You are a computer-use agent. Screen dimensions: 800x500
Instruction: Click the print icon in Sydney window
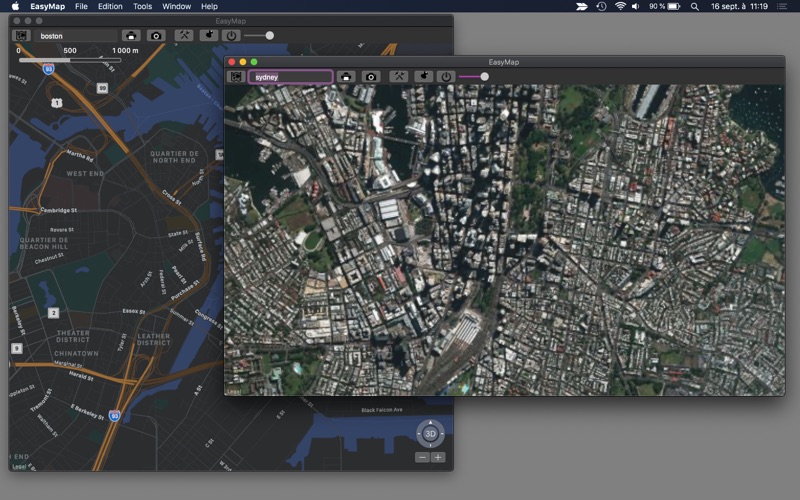346,76
